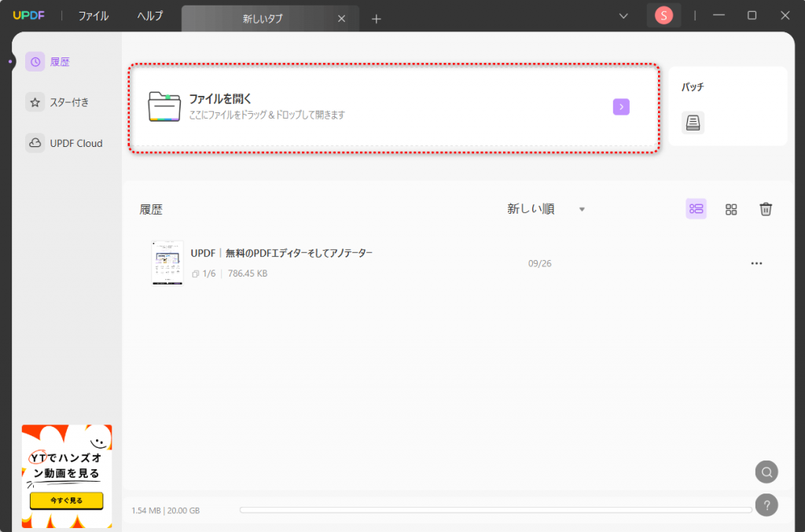Select the 履歴 sidebar item
Viewport: 805px width, 532px height.
point(35,61)
